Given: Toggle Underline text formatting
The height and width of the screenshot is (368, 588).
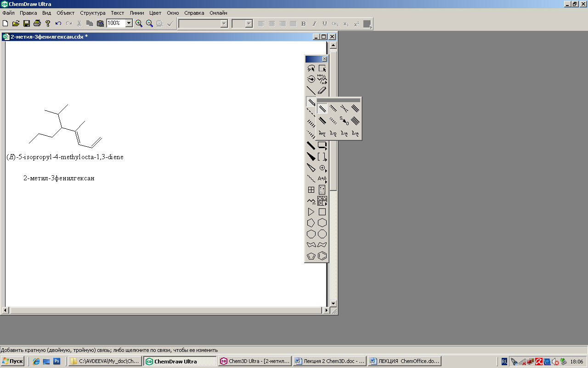Looking at the screenshot, I should click(325, 23).
